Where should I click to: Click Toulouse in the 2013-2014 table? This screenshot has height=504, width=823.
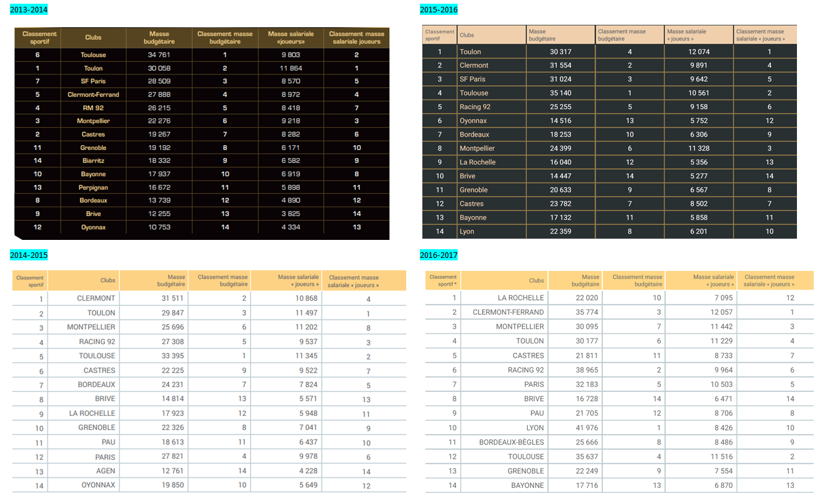click(93, 55)
